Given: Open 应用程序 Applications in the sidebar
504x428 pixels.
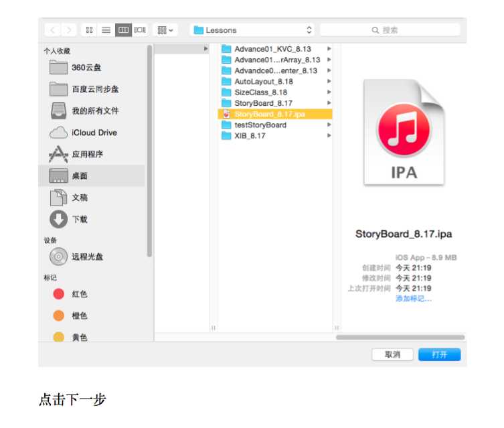Looking at the screenshot, I should [93, 154].
